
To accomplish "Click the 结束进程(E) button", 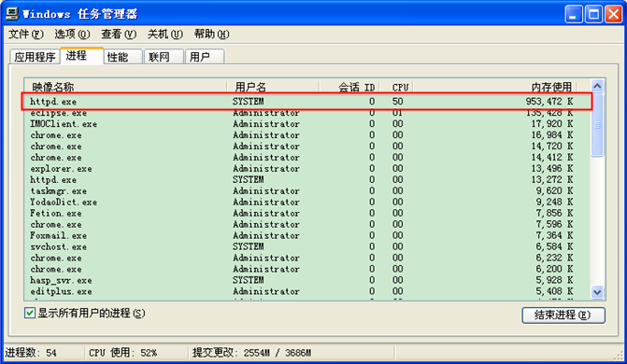I will click(x=563, y=315).
